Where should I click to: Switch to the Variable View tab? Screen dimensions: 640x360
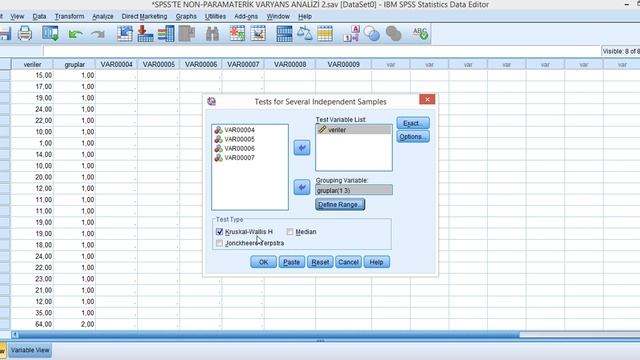30,350
